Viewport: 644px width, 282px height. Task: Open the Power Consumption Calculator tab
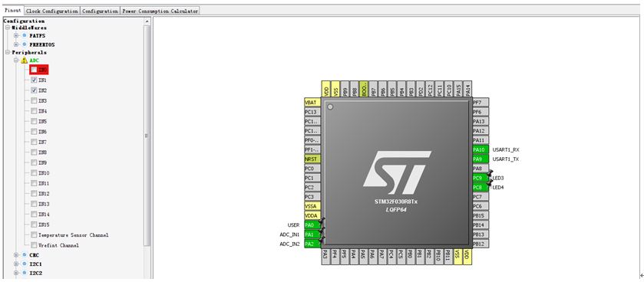160,11
